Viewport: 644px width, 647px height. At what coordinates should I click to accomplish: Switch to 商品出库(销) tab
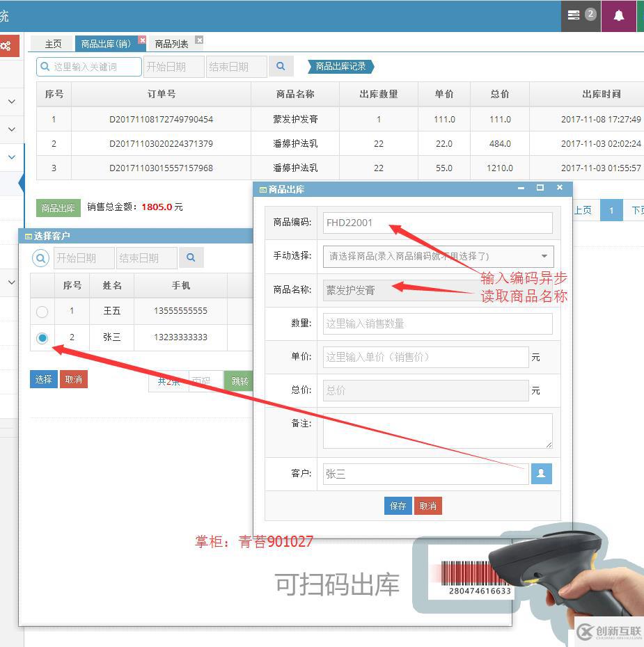coord(106,44)
